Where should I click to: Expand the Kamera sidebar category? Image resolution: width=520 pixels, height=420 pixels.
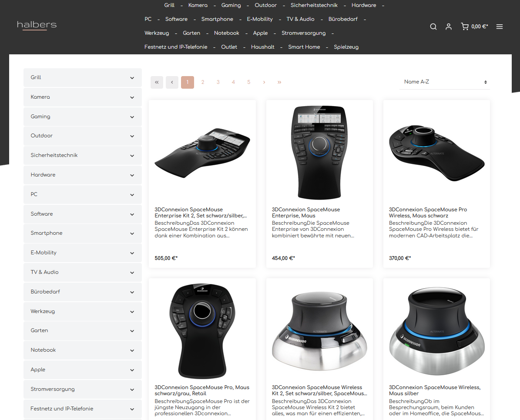tap(83, 97)
